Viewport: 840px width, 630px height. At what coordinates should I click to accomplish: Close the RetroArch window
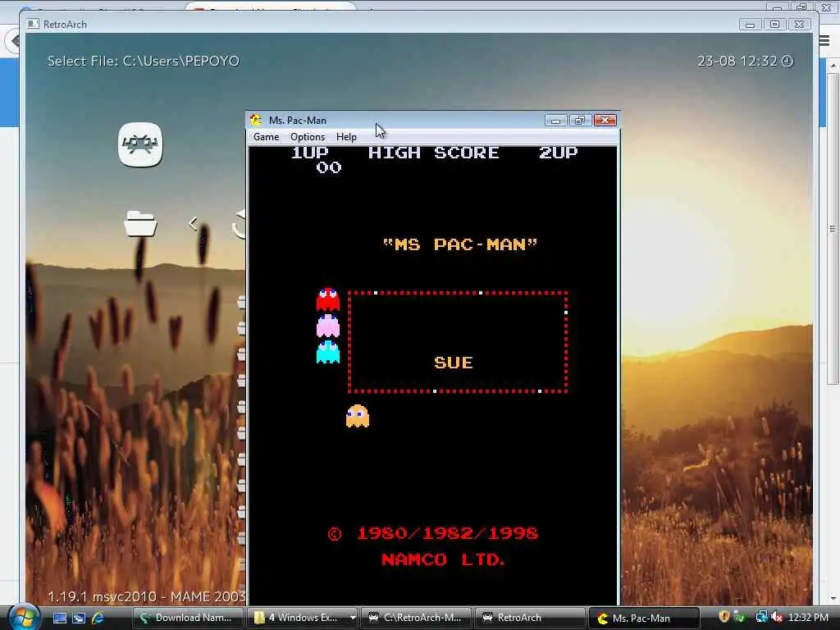click(799, 25)
